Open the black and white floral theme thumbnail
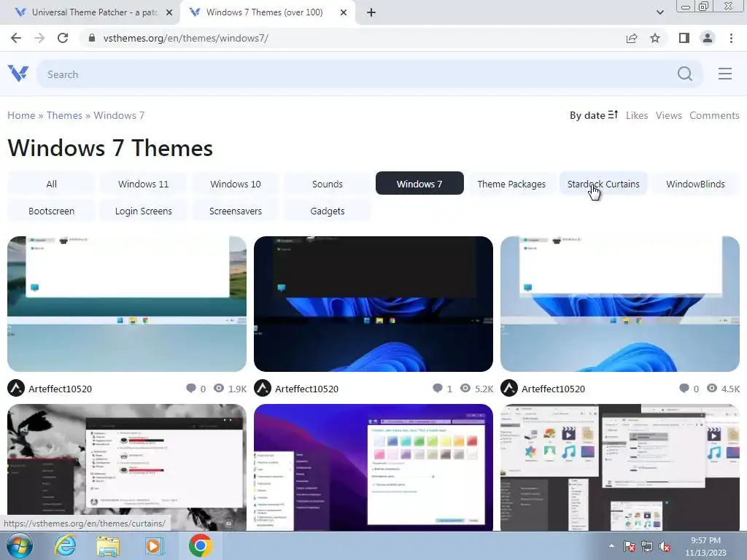This screenshot has height=560, width=747. tap(127, 467)
